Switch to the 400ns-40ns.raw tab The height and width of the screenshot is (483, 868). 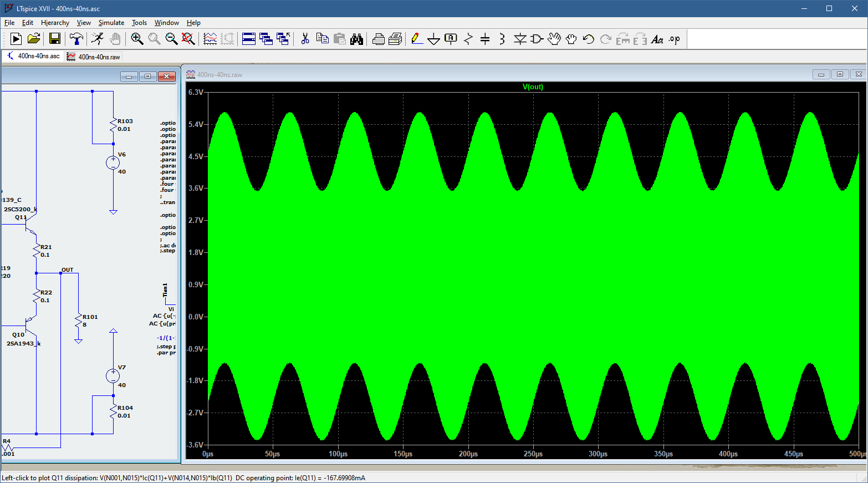(x=93, y=57)
